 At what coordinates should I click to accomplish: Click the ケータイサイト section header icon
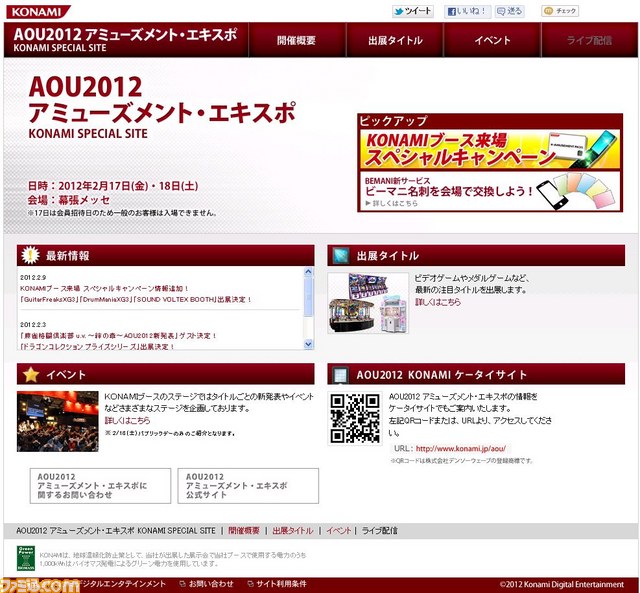click(340, 375)
